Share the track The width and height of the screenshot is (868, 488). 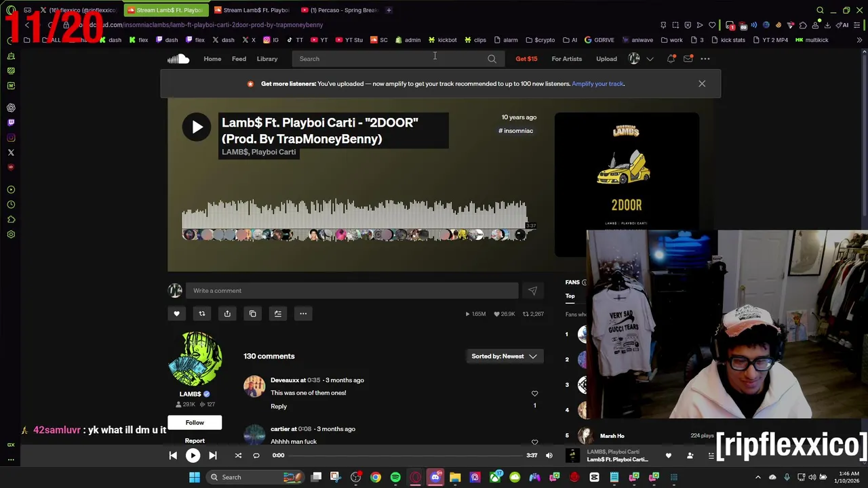pos(227,314)
